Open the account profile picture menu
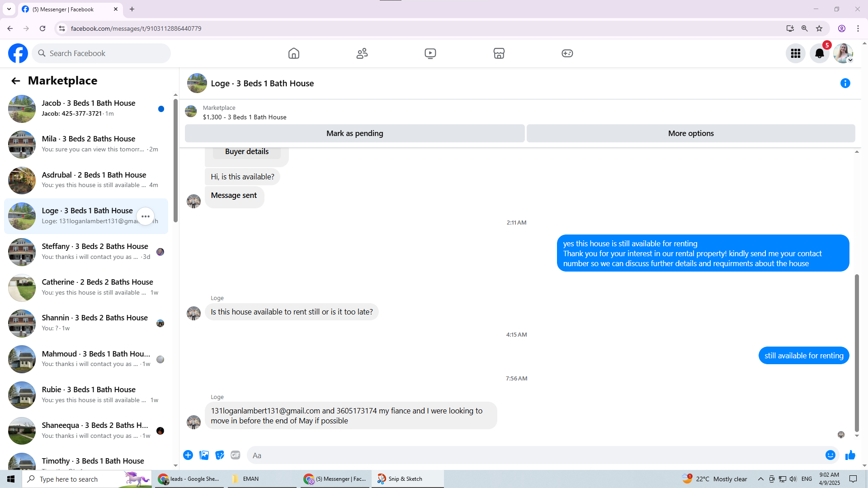 click(x=843, y=53)
